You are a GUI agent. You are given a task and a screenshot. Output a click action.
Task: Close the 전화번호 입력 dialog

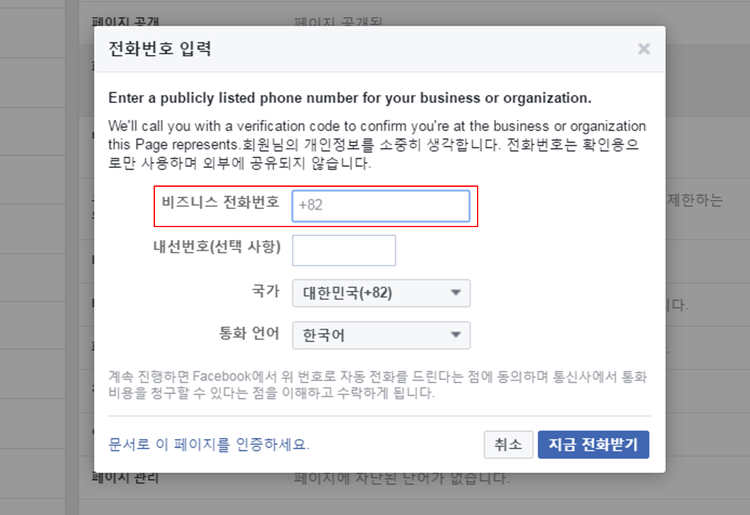tap(643, 49)
